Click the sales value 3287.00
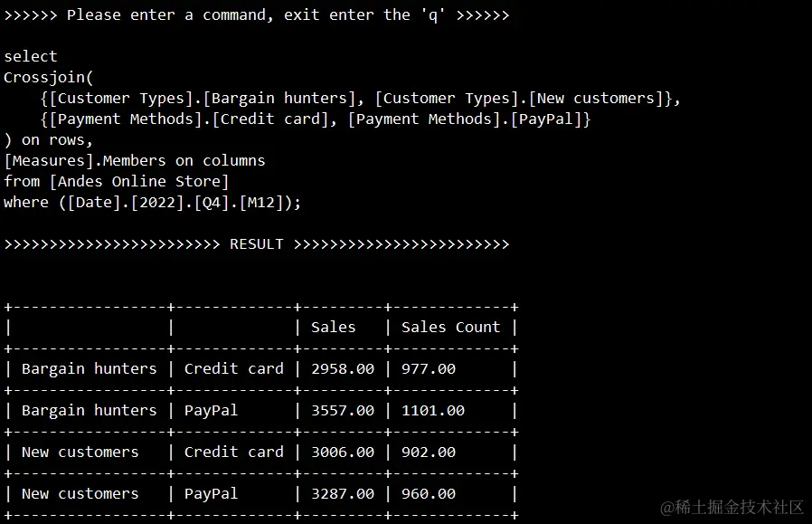812x524 pixels. [343, 493]
